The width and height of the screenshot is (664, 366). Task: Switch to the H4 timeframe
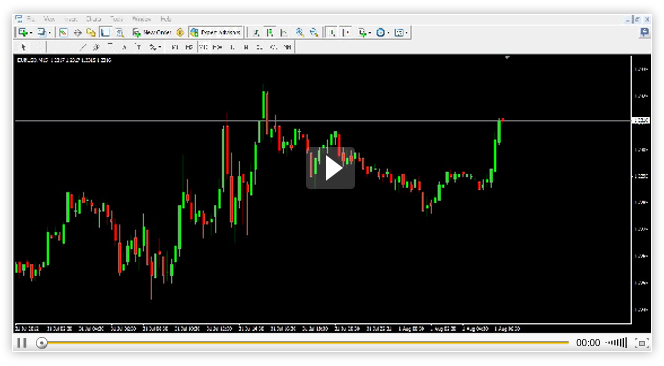click(246, 47)
